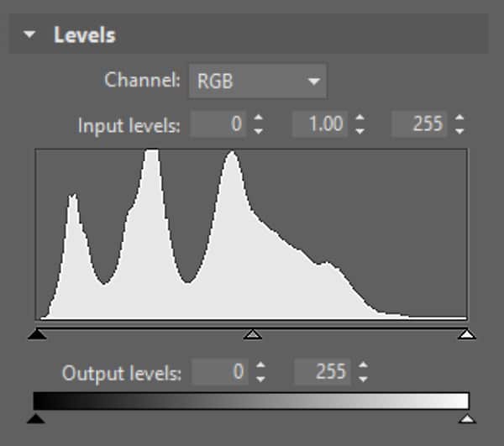Click the Levels panel title
This screenshot has height=446, width=504.
(85, 34)
